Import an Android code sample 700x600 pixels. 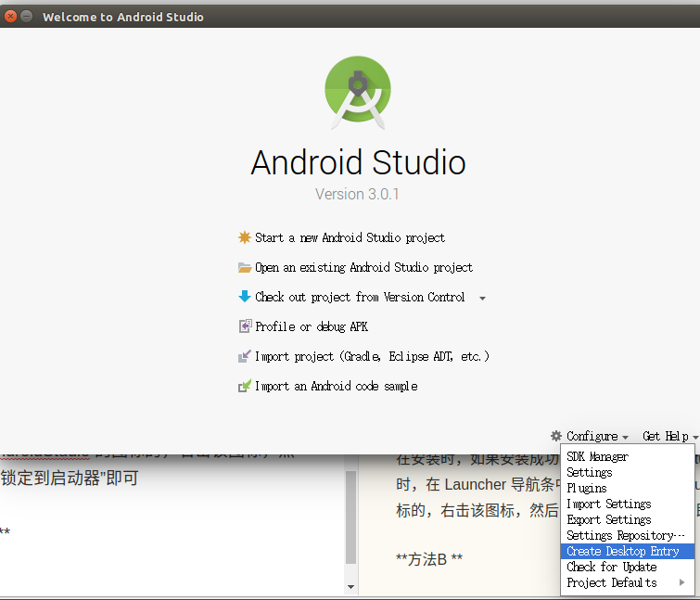pyautogui.click(x=337, y=386)
